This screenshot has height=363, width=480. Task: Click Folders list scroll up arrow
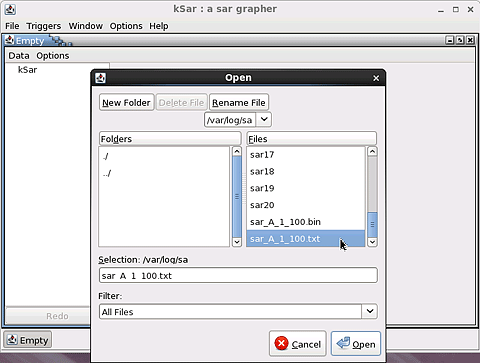pos(237,151)
